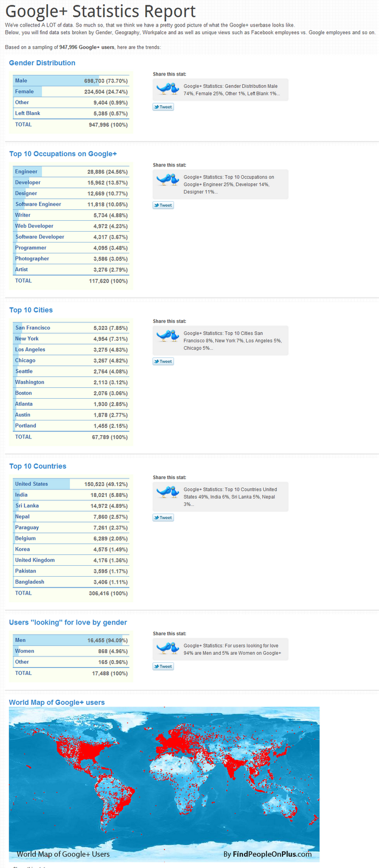Select the looking for love tweet text box
379x868 pixels.
click(221, 649)
